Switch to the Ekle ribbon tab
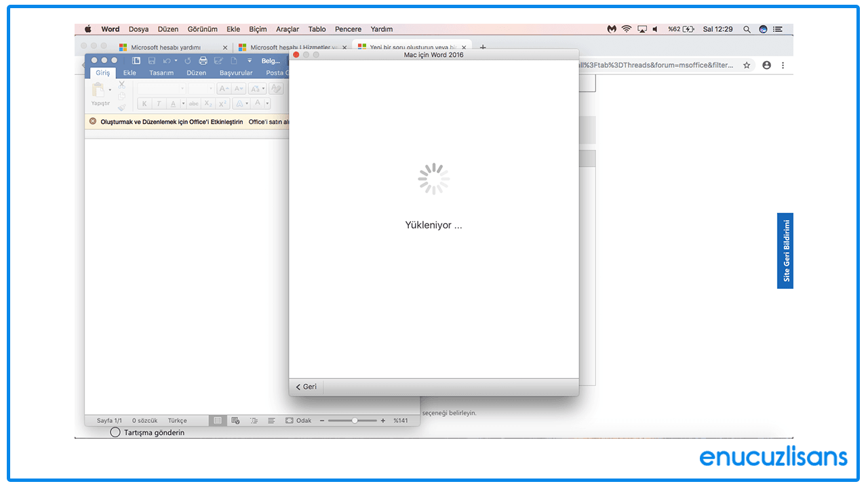The image size is (868, 488). (130, 73)
